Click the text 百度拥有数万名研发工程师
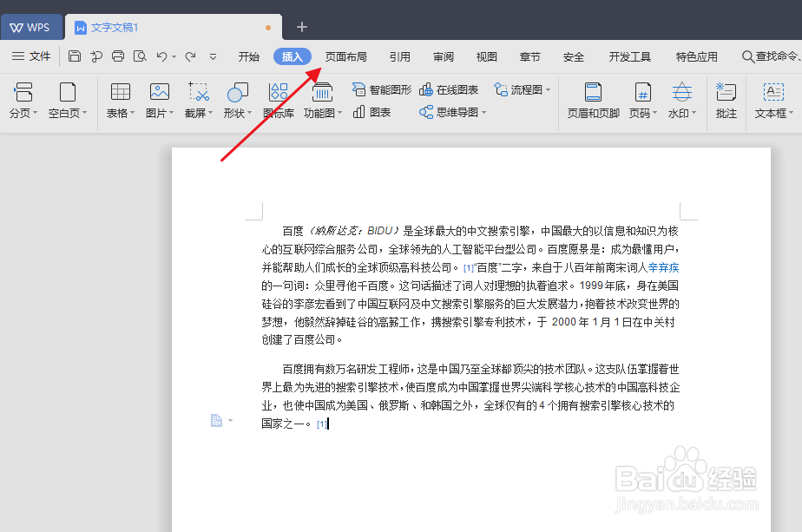The height and width of the screenshot is (532, 802). point(345,369)
